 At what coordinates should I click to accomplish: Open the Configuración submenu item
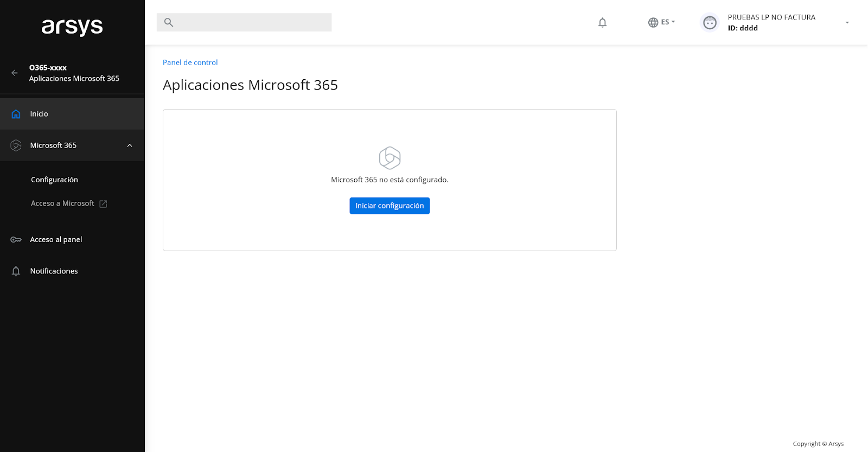(x=54, y=180)
